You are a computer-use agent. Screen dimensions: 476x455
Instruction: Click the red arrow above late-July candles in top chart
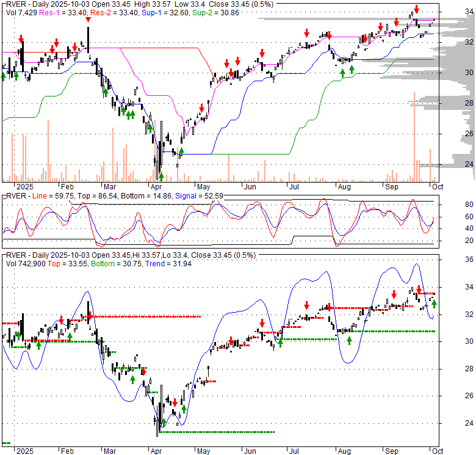coord(329,35)
